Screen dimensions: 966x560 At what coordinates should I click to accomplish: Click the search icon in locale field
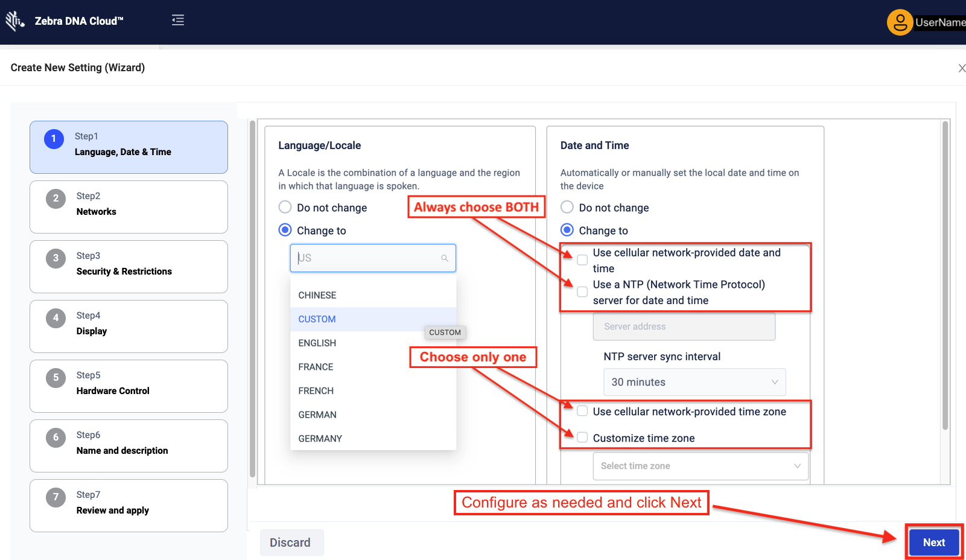(x=445, y=258)
